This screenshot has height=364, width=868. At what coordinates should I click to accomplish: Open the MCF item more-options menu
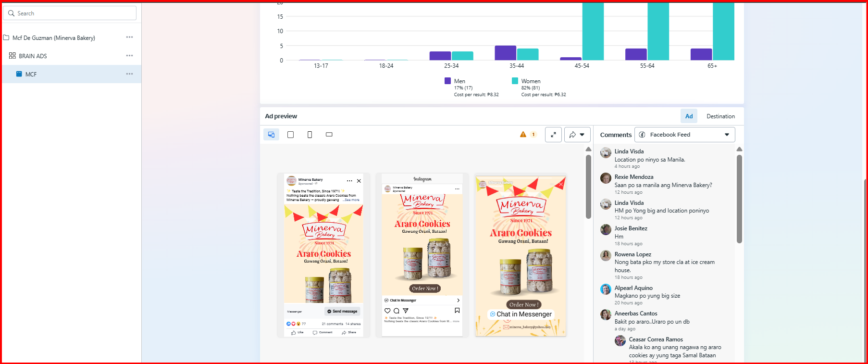coord(129,74)
